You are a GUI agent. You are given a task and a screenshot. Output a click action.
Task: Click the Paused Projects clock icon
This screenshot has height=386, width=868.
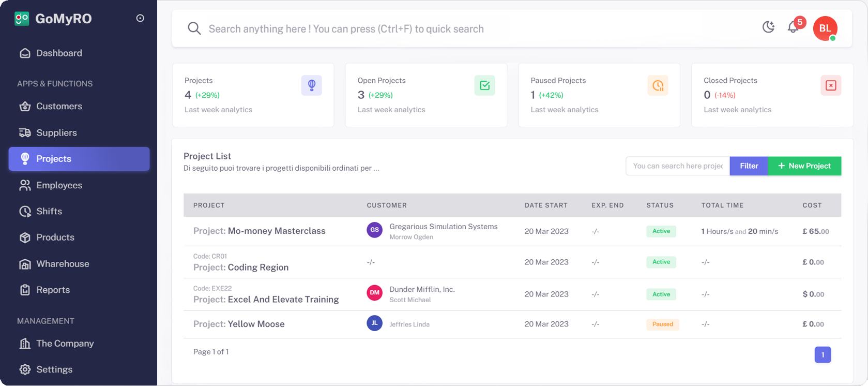tap(658, 85)
